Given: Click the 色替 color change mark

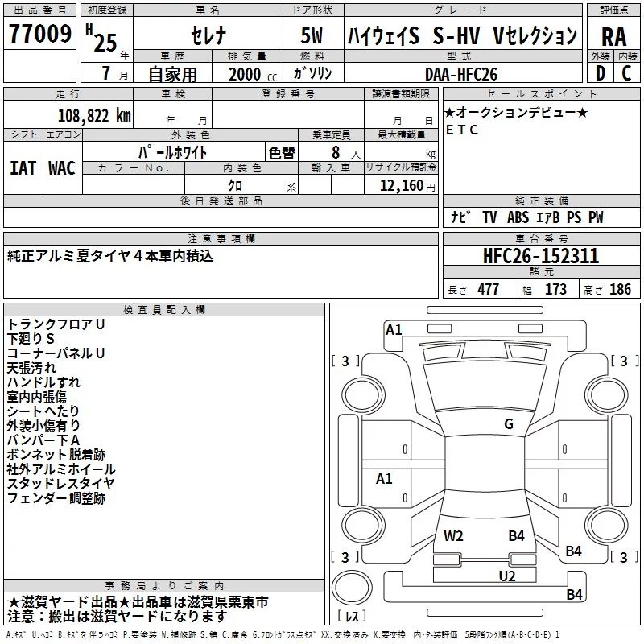Looking at the screenshot, I should point(282,153).
